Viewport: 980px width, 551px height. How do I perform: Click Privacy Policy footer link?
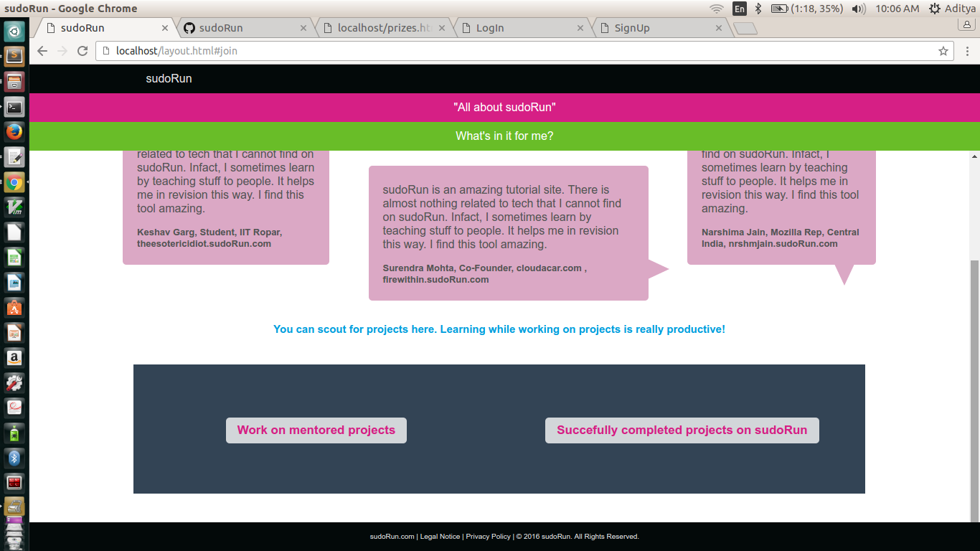coord(488,537)
